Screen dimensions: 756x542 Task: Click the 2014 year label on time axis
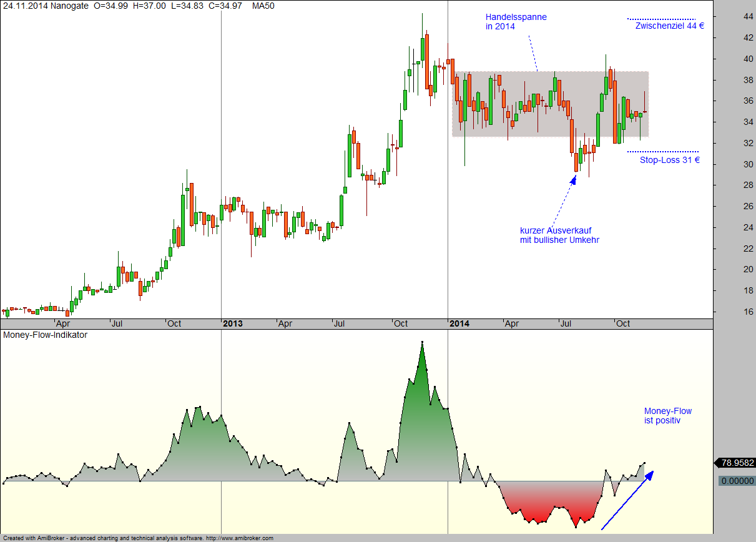pos(459,323)
